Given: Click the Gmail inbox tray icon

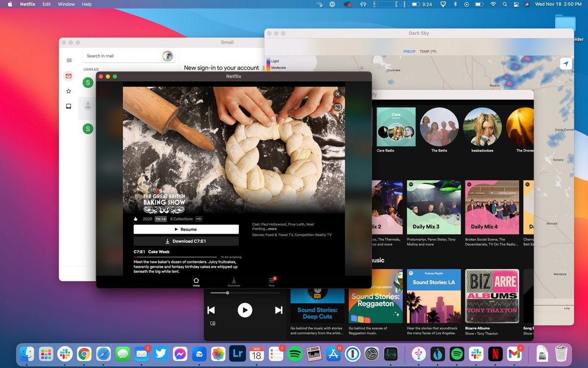Looking at the screenshot, I should point(69,106).
